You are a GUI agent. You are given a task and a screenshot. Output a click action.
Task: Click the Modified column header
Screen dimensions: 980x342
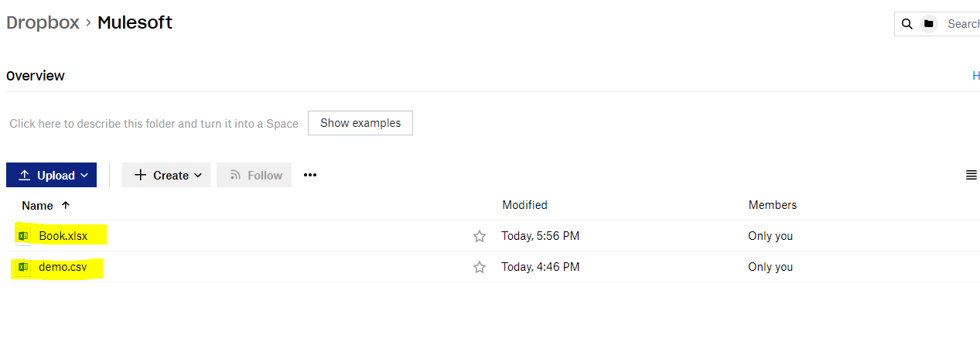pyautogui.click(x=524, y=205)
